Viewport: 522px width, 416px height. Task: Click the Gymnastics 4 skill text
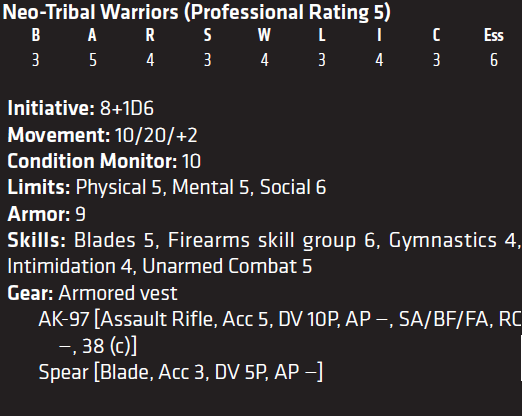[453, 241]
